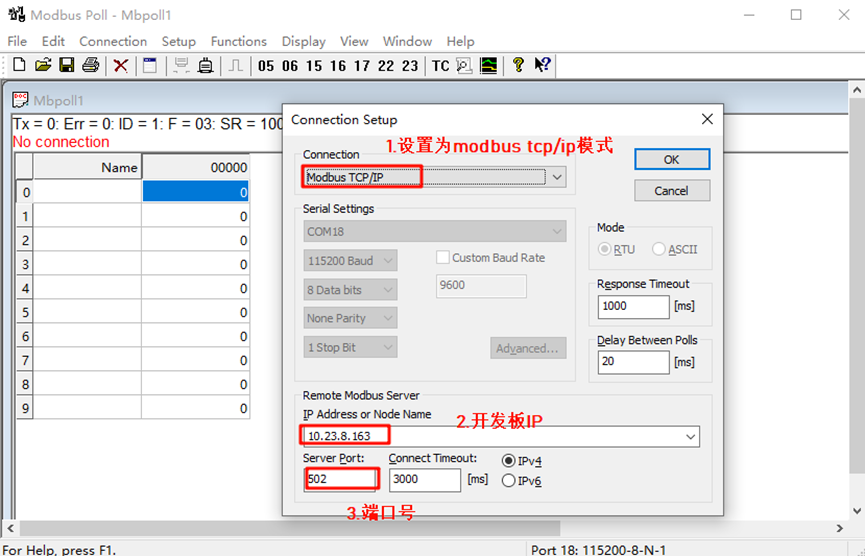This screenshot has height=556, width=865.
Task: Select the IPv6 radio button
Action: 509,480
